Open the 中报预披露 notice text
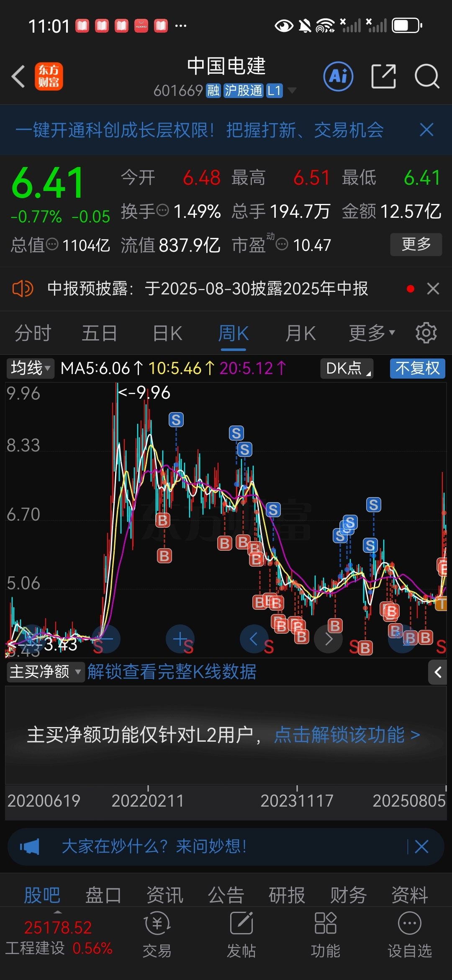The image size is (452, 980). pyautogui.click(x=208, y=289)
